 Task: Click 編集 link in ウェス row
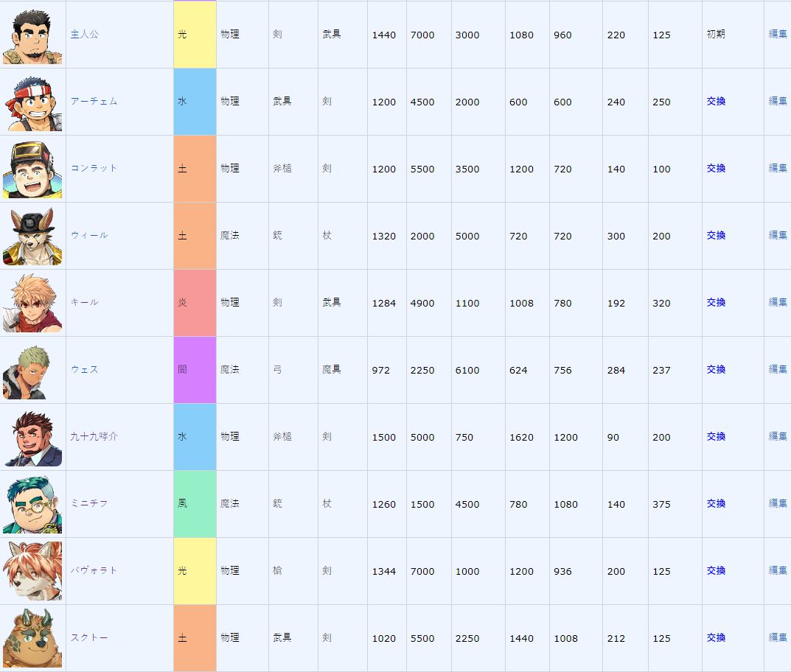coord(778,369)
